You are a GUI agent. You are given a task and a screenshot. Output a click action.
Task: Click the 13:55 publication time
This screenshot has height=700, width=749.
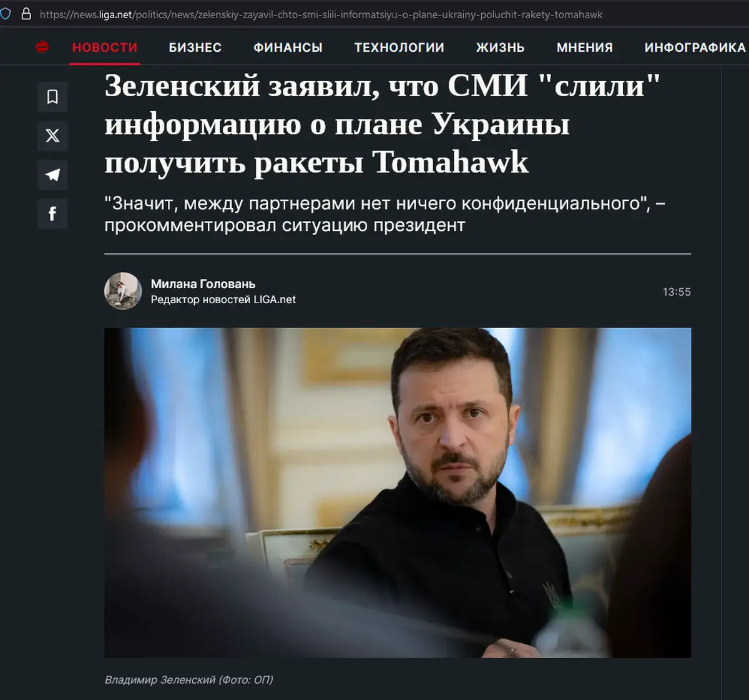pos(677,291)
